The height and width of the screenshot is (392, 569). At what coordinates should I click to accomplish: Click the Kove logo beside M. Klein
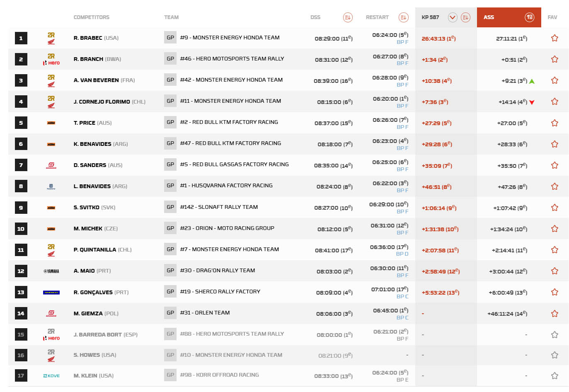51,376
